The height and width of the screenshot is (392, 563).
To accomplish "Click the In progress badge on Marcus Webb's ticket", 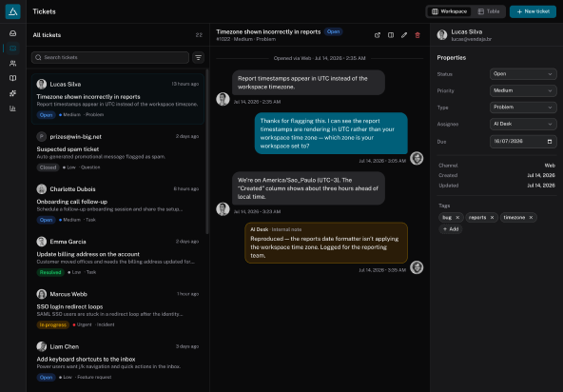I will click(53, 324).
